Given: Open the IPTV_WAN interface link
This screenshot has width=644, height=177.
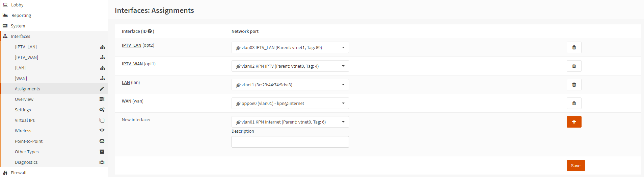Looking at the screenshot, I should pos(132,64).
